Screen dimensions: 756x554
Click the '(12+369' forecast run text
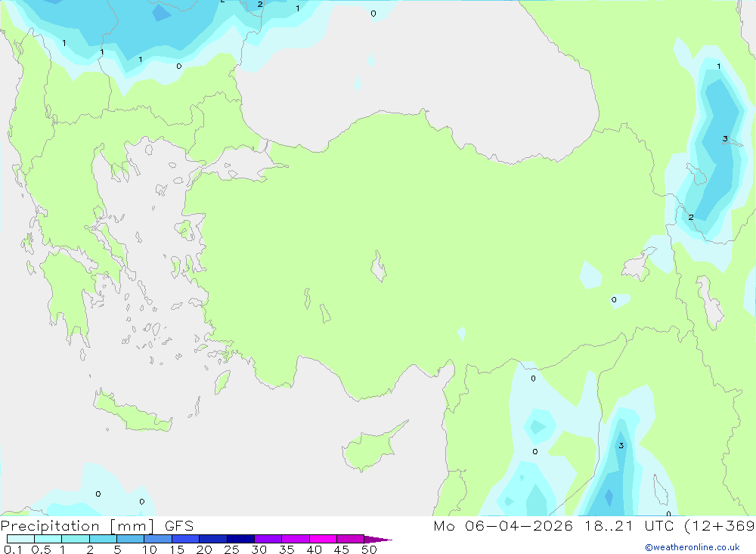pos(720,525)
